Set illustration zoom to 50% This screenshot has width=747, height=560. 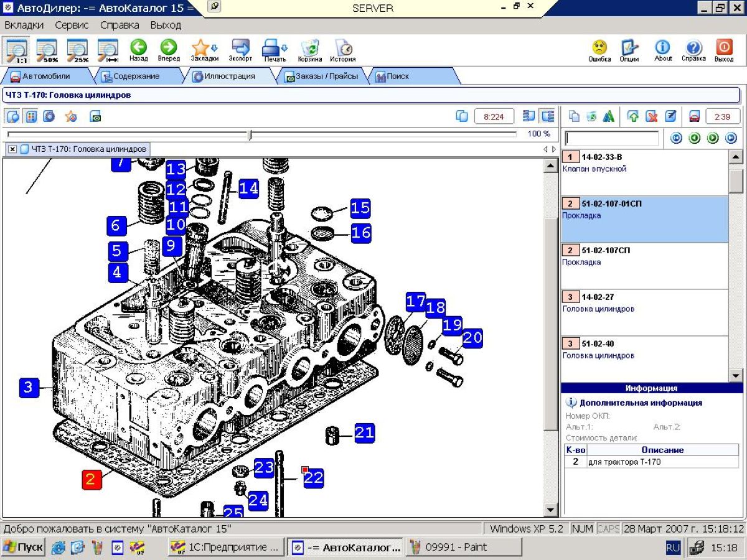tap(47, 50)
